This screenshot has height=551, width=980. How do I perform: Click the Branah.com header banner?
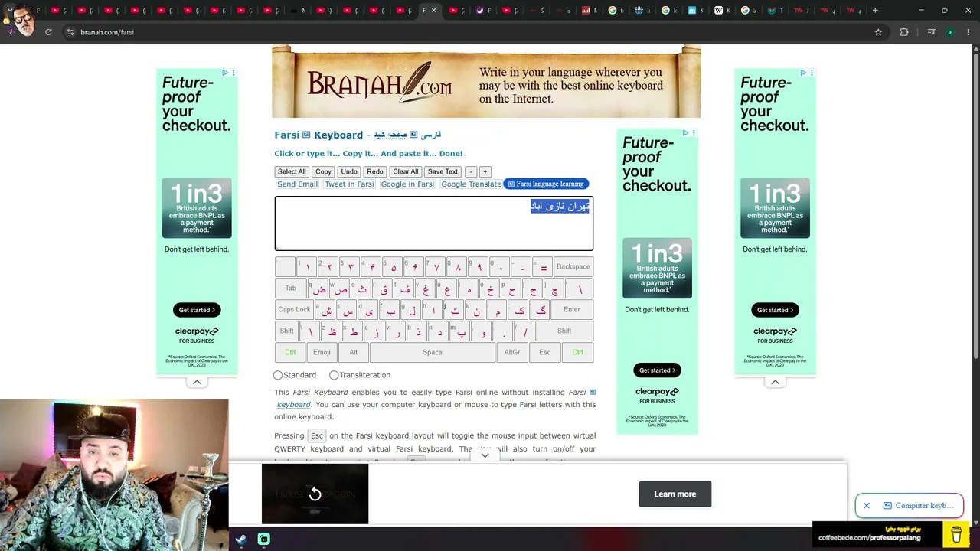(x=486, y=83)
